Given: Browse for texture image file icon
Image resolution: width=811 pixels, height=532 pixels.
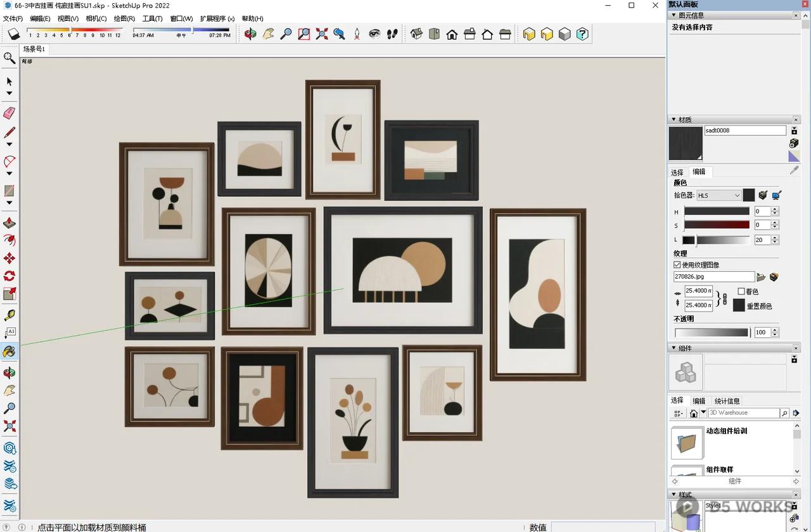Looking at the screenshot, I should pos(762,277).
